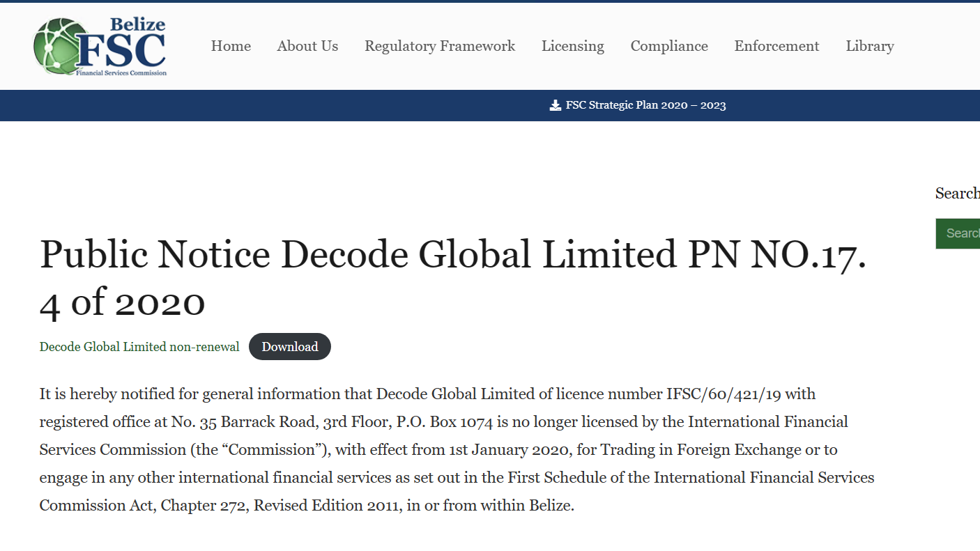Image resolution: width=980 pixels, height=551 pixels.
Task: Click the download icon beside FSC Strategic Plan
Action: [x=555, y=105]
